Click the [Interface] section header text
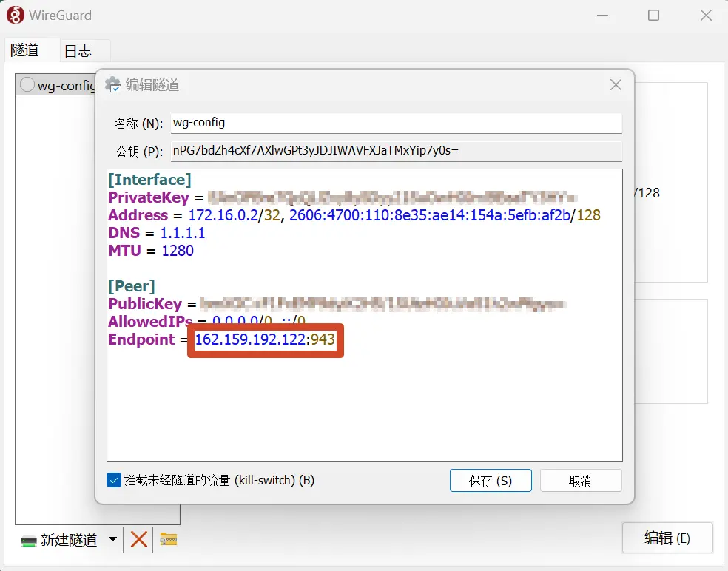728x571 pixels. pos(149,180)
